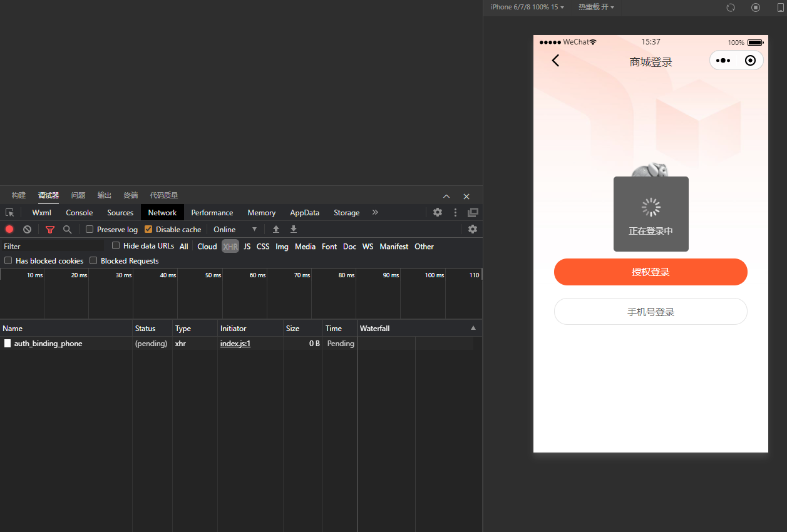The width and height of the screenshot is (787, 532).
Task: Sort requests by the Size column header
Action: coord(302,329)
